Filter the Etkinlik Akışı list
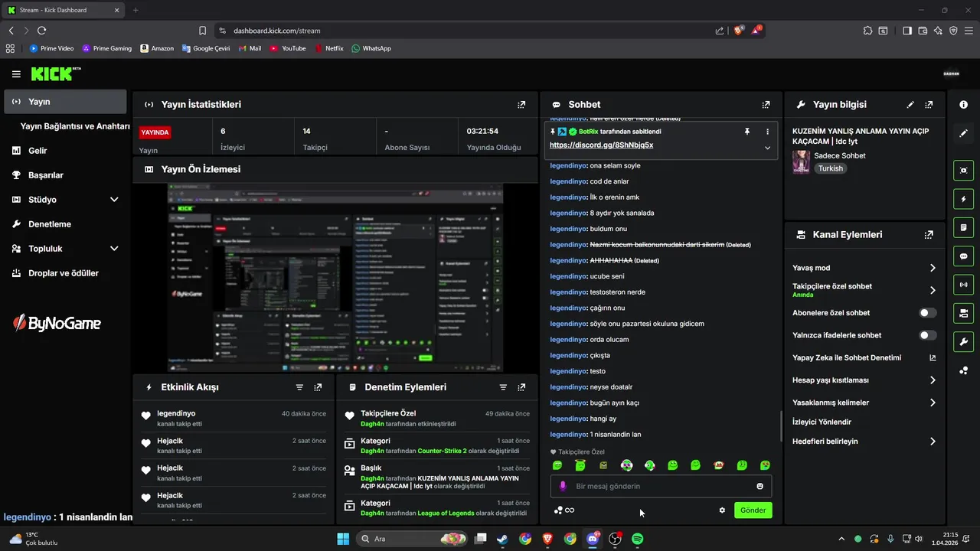 [299, 387]
